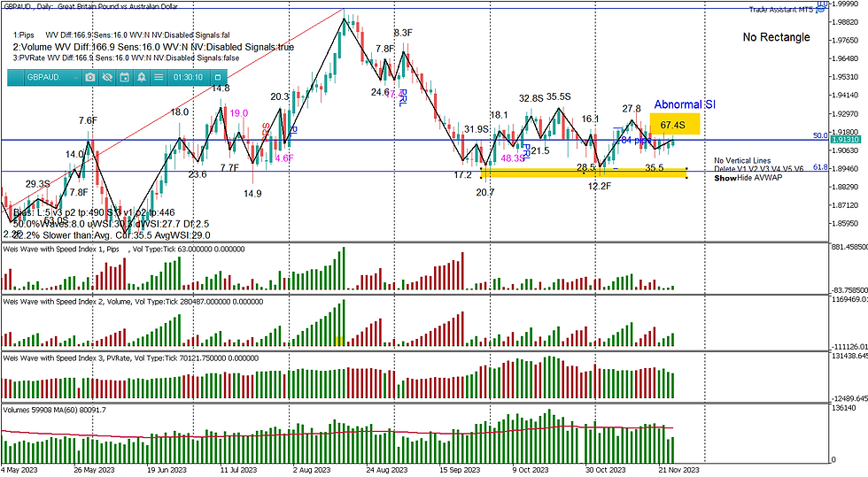Click the '2:Volume' wave settings line
This screenshot has height=477, width=868.
click(x=153, y=47)
